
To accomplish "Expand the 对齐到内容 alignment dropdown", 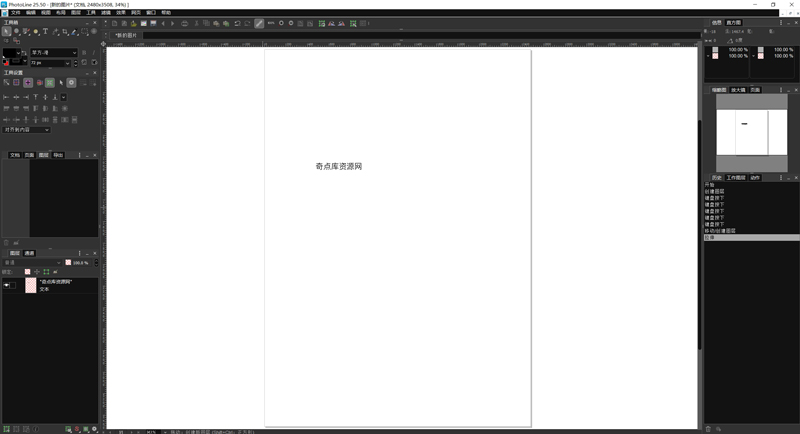I will click(27, 130).
